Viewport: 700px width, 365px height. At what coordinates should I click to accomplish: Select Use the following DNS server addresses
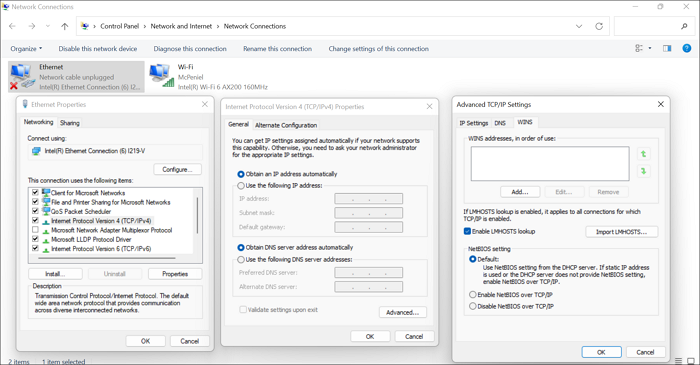pyautogui.click(x=241, y=260)
